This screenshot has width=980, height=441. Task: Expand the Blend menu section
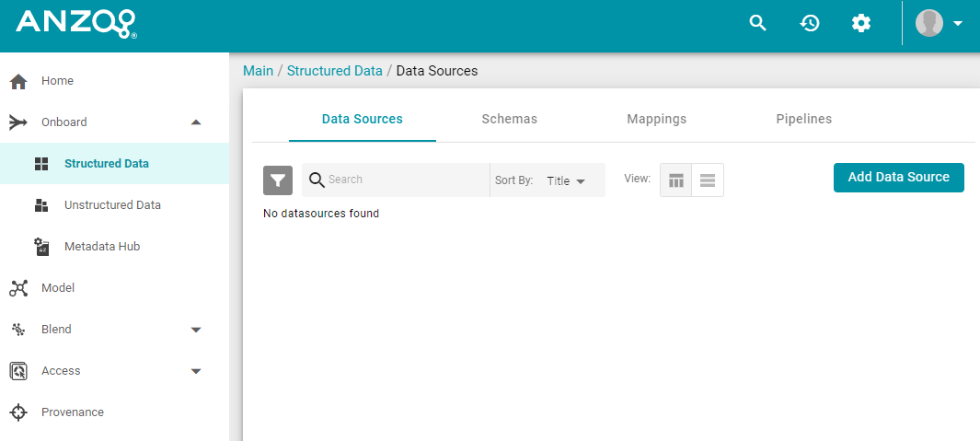[x=196, y=330]
